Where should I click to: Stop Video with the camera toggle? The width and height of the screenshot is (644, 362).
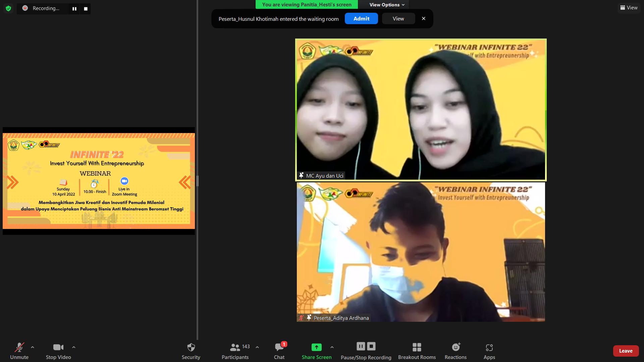[58, 347]
